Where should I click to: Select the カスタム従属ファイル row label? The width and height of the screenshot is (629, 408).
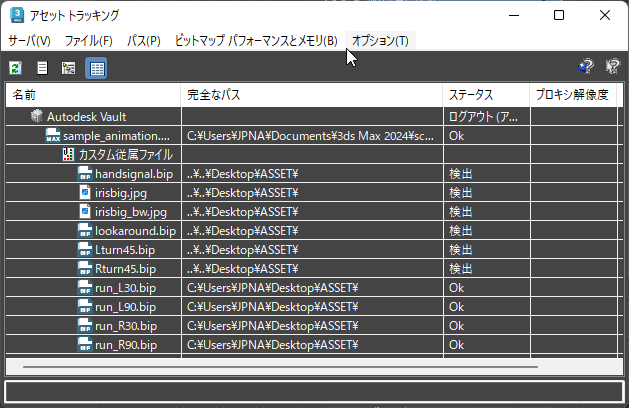click(126, 154)
